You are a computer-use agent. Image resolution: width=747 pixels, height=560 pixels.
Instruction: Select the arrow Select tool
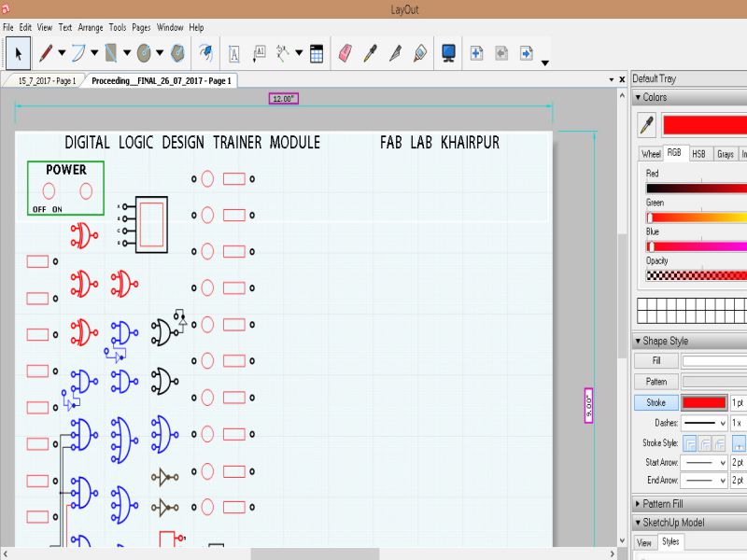point(18,53)
